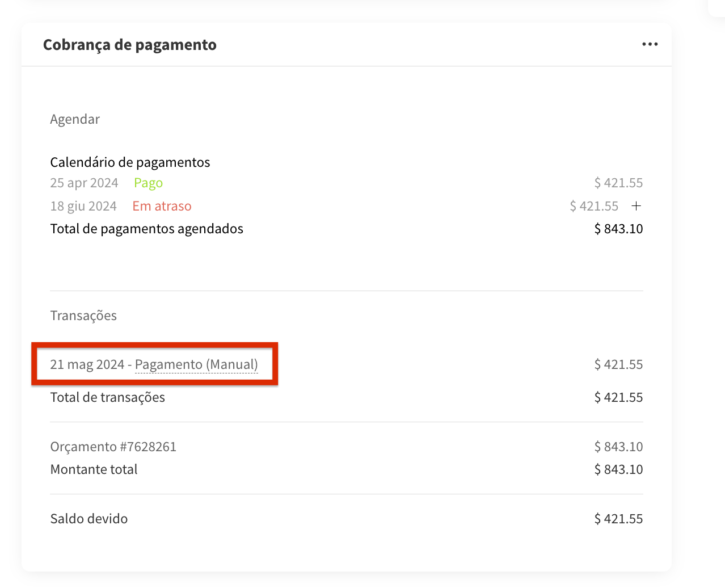Click the 'Pago' status label
The height and width of the screenshot is (588, 725).
pyautogui.click(x=148, y=183)
